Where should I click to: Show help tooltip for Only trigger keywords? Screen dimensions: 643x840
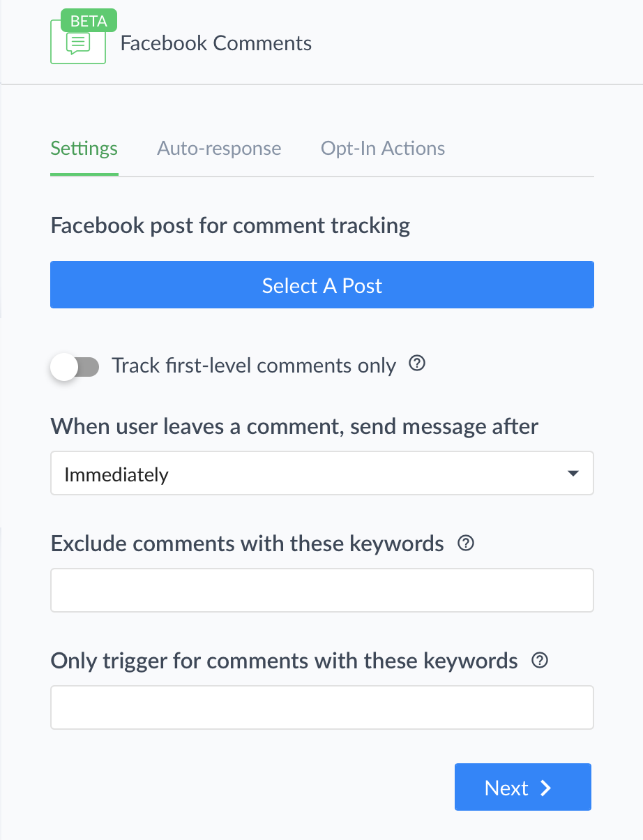[x=540, y=661]
